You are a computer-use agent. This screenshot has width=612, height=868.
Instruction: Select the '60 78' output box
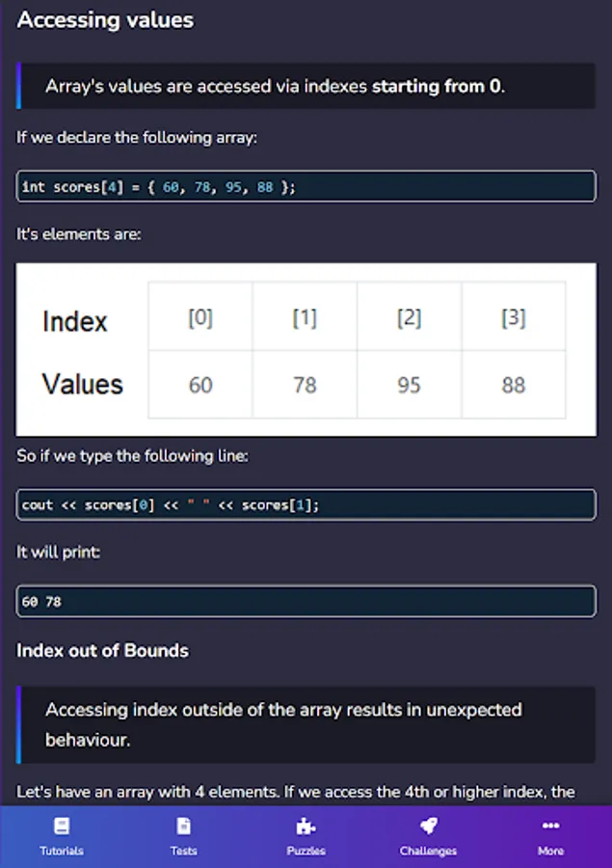[x=306, y=601]
